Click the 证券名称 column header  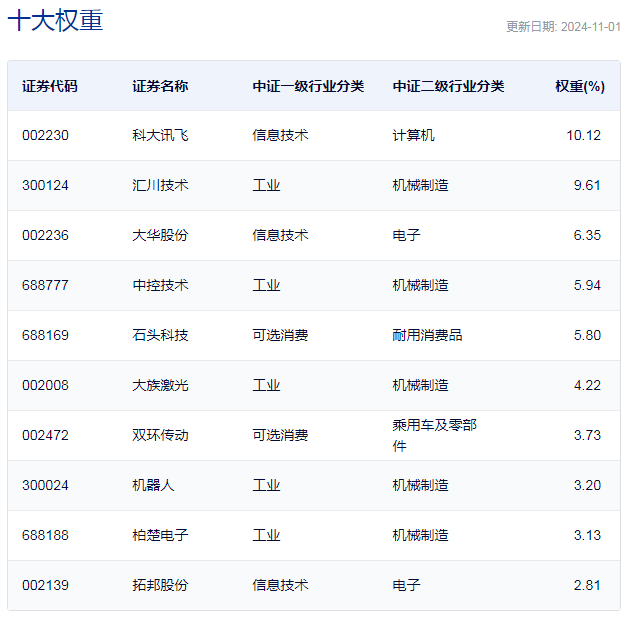click(x=160, y=86)
